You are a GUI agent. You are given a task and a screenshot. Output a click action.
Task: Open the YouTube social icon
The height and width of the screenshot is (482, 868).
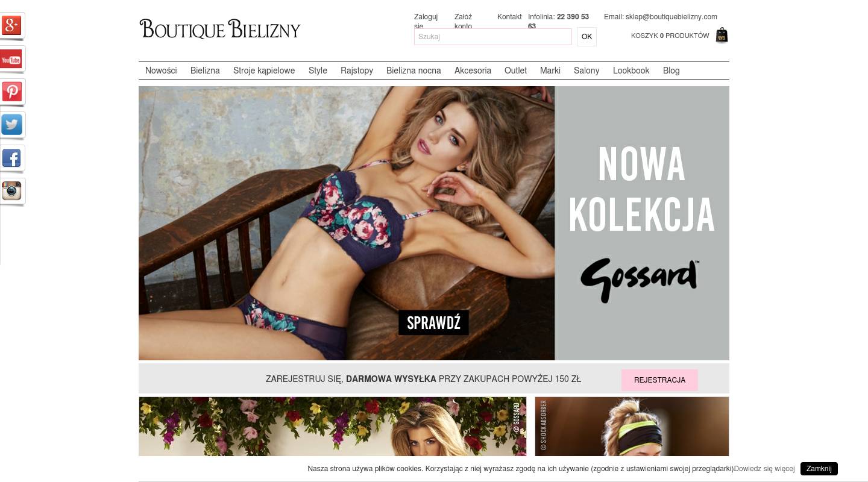click(x=12, y=58)
